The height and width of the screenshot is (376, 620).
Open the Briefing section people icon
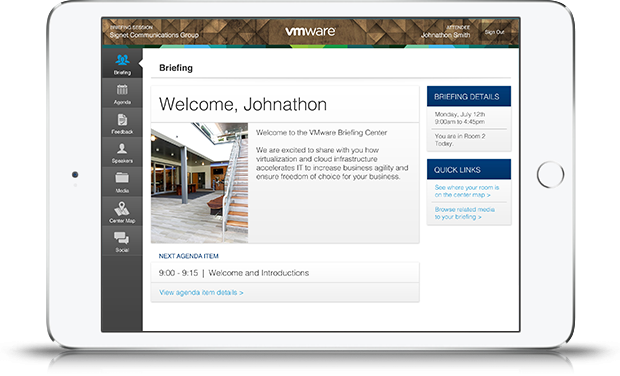122,60
